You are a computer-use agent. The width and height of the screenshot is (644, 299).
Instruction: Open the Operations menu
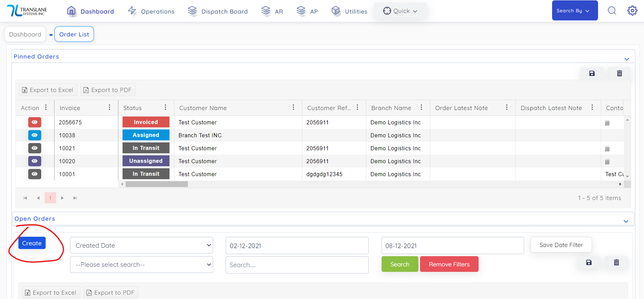pos(151,11)
